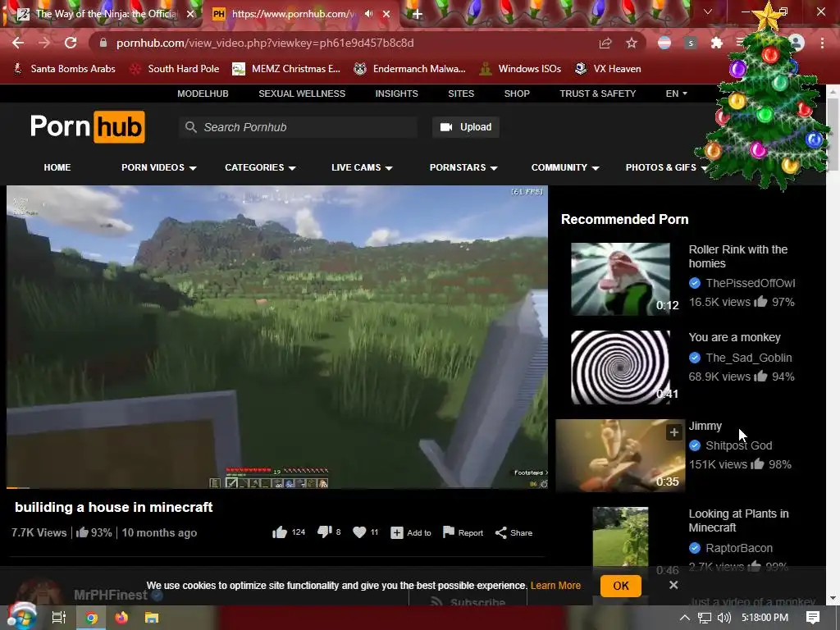This screenshot has width=840, height=630.
Task: Open the MODELHUB top menu link
Action: point(203,94)
